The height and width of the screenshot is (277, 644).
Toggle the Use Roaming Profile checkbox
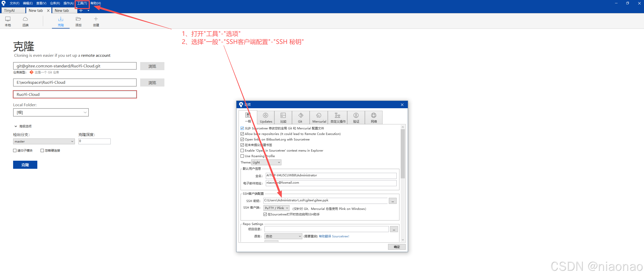tap(242, 156)
